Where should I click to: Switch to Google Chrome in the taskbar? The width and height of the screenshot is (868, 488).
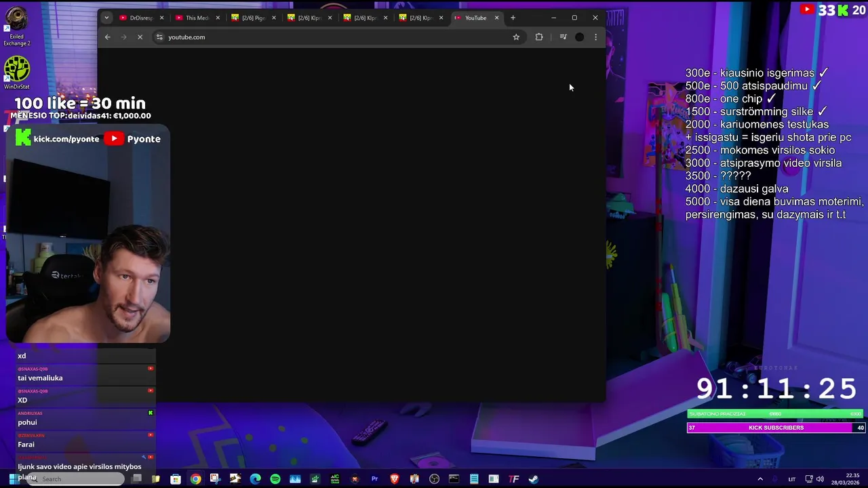[195, 479]
